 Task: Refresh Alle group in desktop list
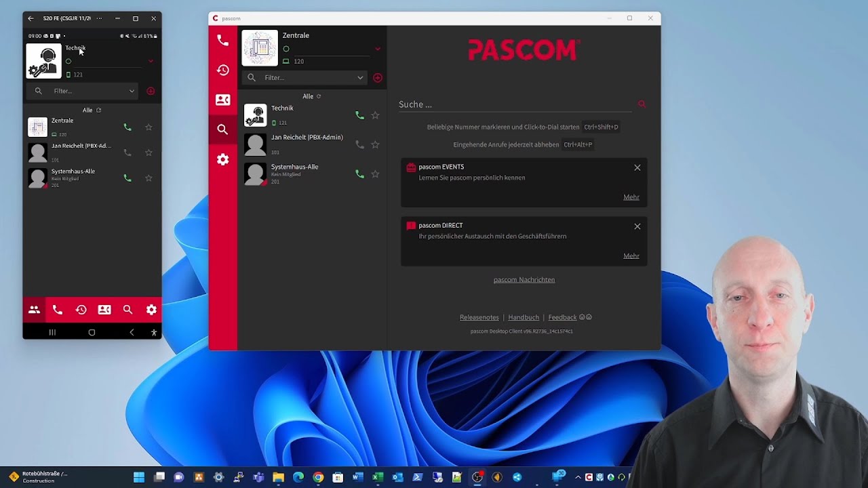coord(319,96)
